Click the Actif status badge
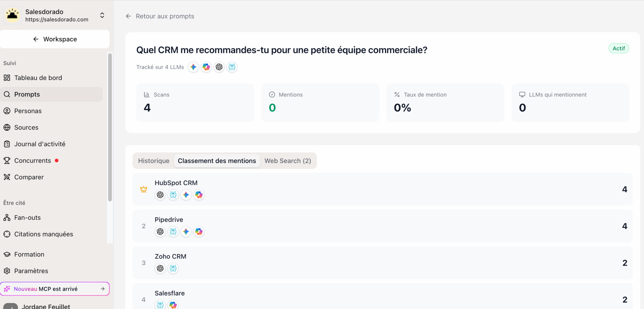This screenshot has height=309, width=644. [x=619, y=48]
